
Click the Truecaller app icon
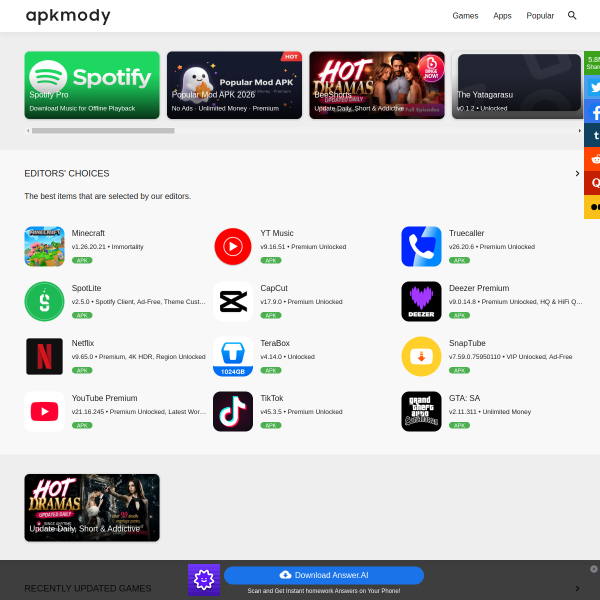coord(421,246)
